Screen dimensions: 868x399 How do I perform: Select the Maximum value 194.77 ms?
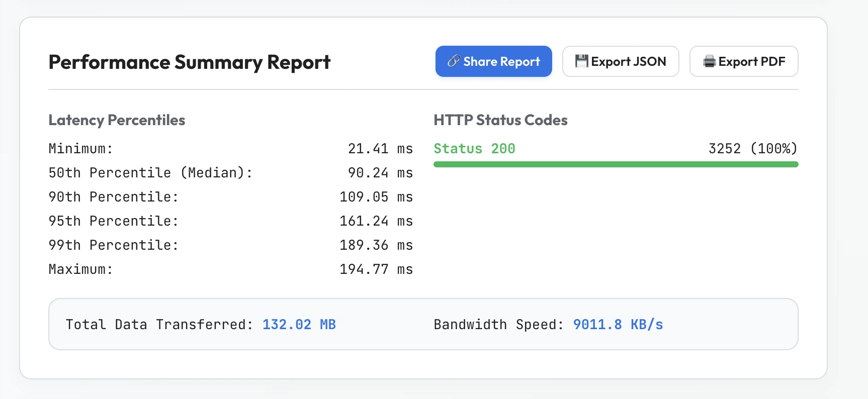click(376, 269)
